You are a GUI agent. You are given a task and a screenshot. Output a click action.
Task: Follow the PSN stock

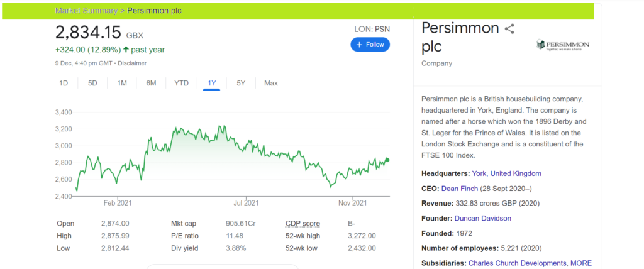tap(370, 45)
